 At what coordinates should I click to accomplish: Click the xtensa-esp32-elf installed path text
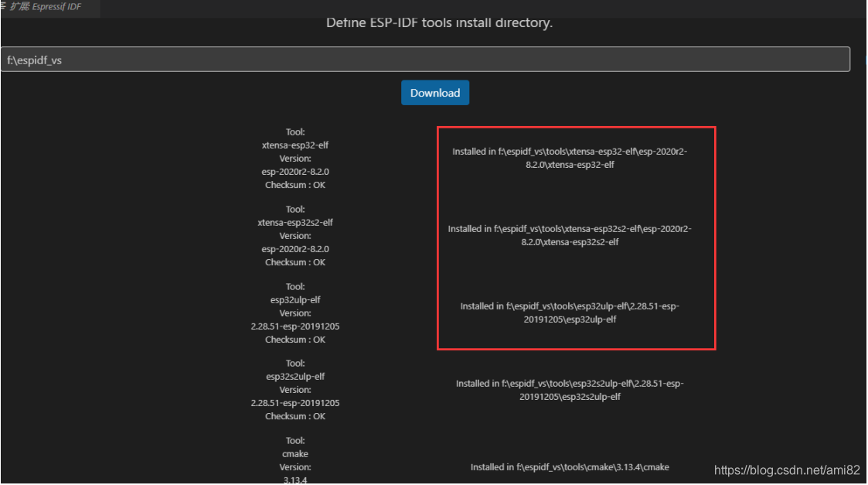pyautogui.click(x=570, y=158)
